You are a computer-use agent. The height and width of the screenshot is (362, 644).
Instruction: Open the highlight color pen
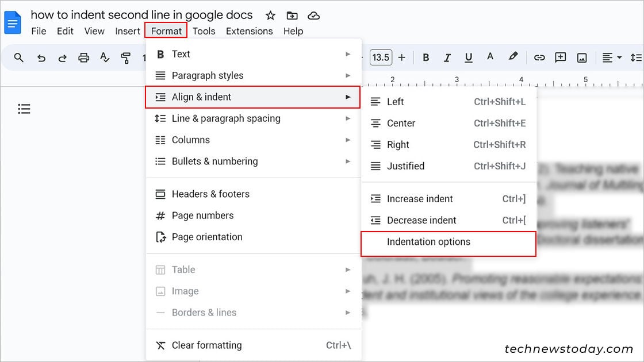513,57
